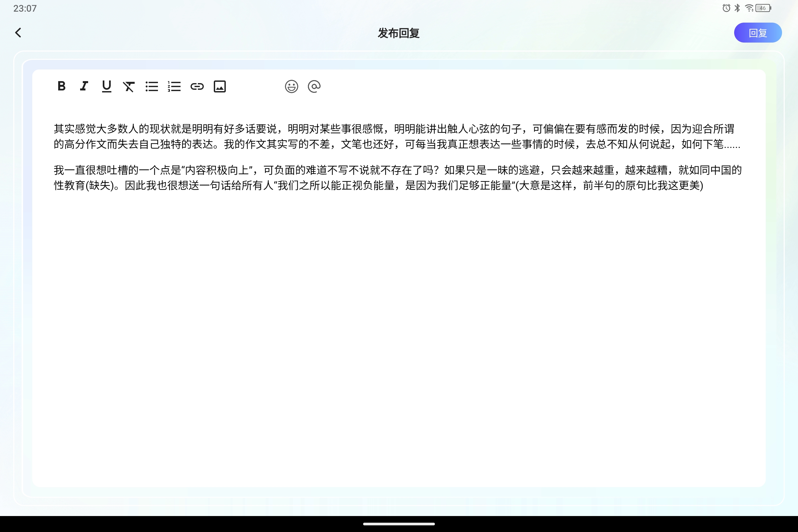Toggle italic formatting

coord(84,86)
